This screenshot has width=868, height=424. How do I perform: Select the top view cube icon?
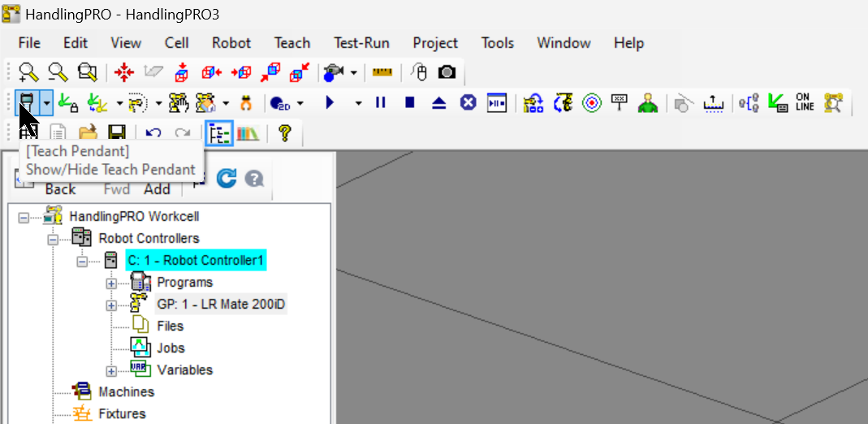tap(182, 72)
